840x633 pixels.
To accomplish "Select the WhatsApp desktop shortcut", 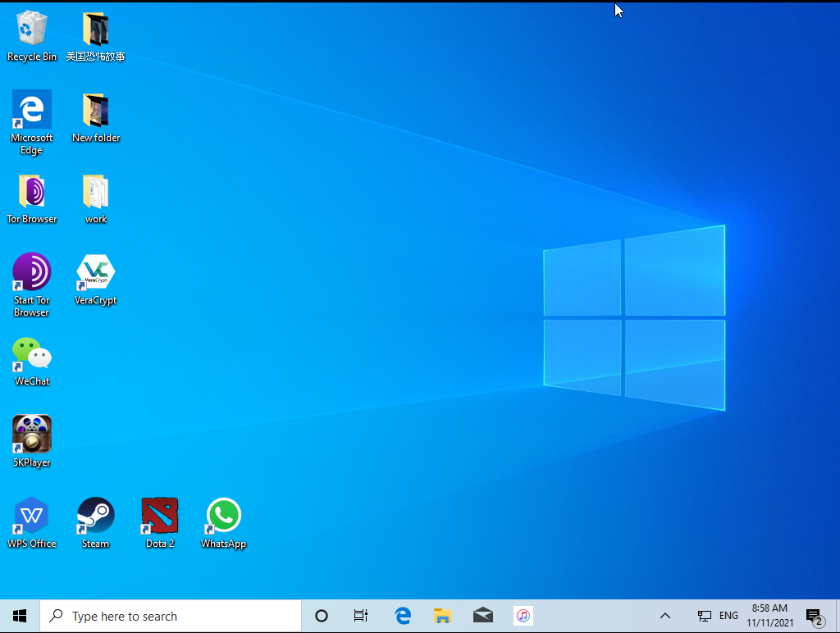I will pos(223,523).
